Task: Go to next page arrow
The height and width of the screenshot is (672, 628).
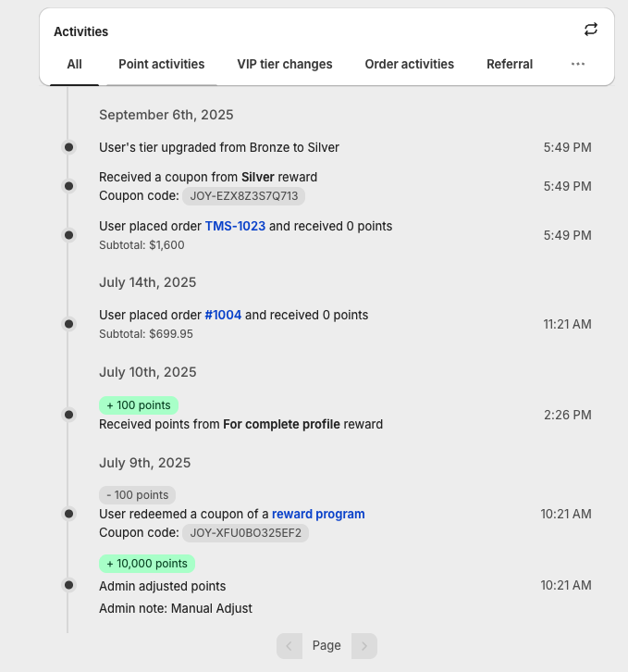Action: pyautogui.click(x=364, y=645)
